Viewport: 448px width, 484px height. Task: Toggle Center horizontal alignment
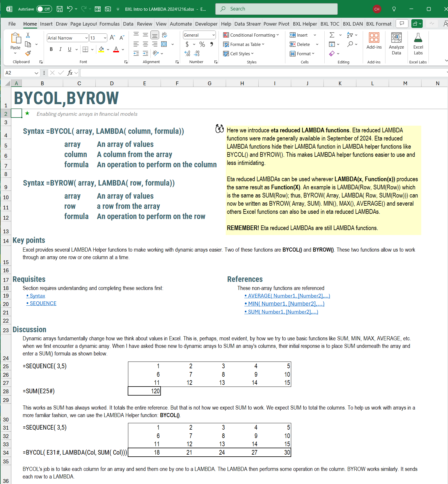pyautogui.click(x=145, y=44)
